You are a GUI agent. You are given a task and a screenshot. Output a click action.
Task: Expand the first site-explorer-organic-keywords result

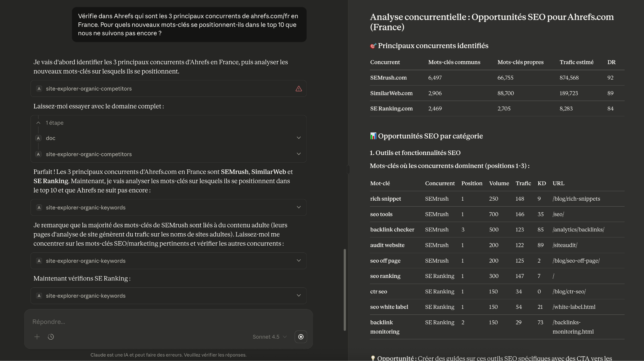(x=298, y=207)
